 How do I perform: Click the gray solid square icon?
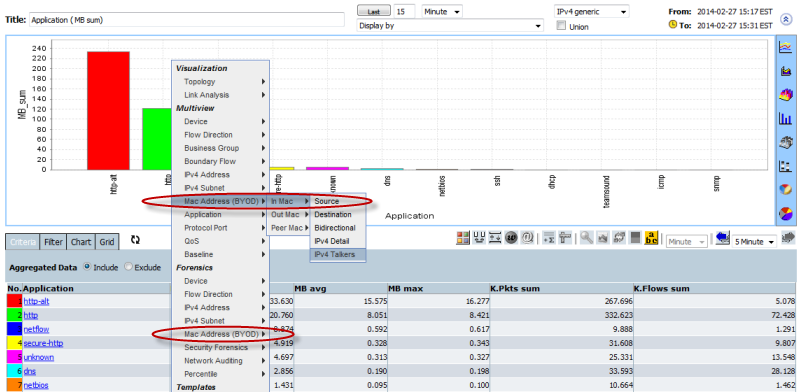pos(635,238)
